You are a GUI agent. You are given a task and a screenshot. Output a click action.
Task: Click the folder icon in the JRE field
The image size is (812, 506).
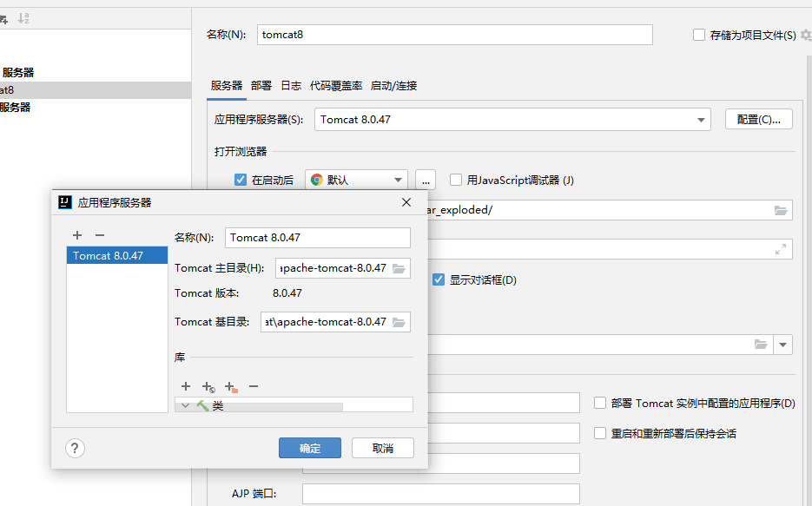[761, 344]
